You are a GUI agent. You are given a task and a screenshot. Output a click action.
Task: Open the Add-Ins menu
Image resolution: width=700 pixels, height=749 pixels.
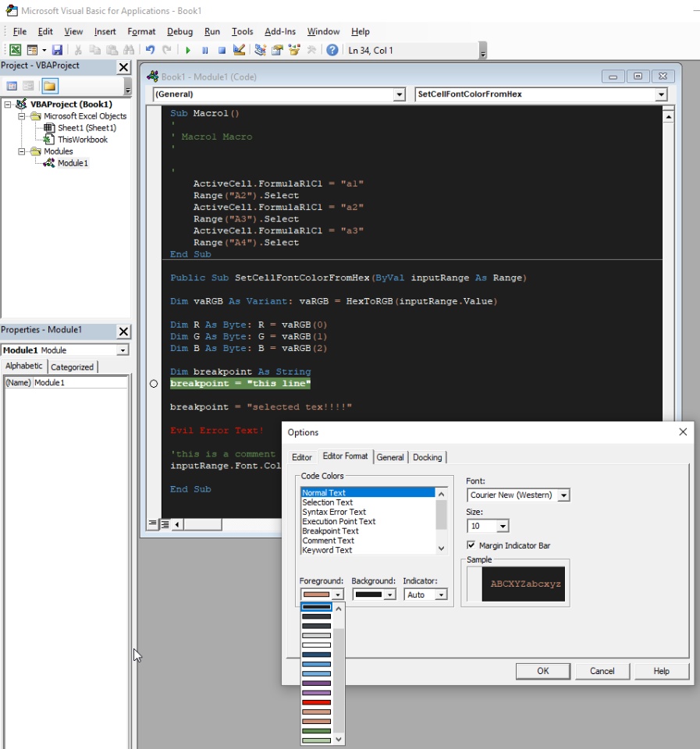(x=280, y=31)
